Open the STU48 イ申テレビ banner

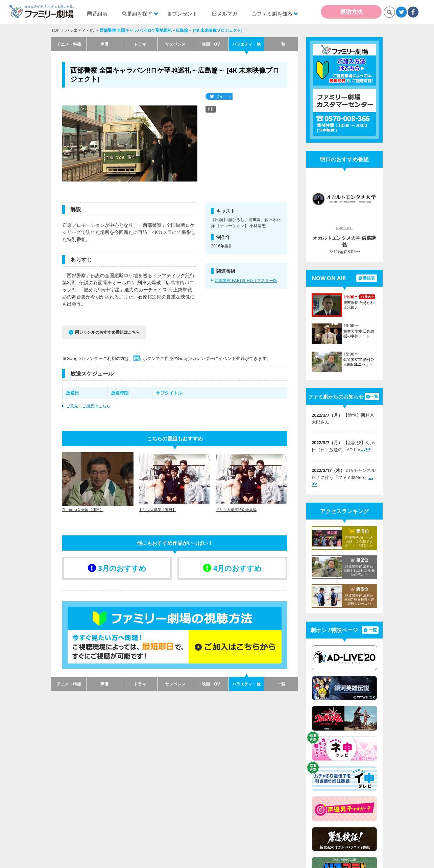344,779
